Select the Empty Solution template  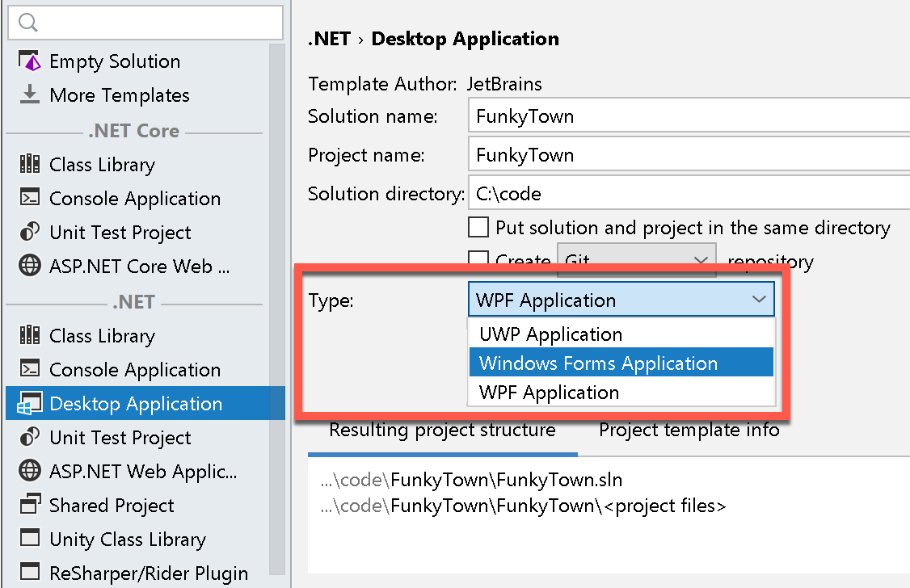(x=114, y=61)
